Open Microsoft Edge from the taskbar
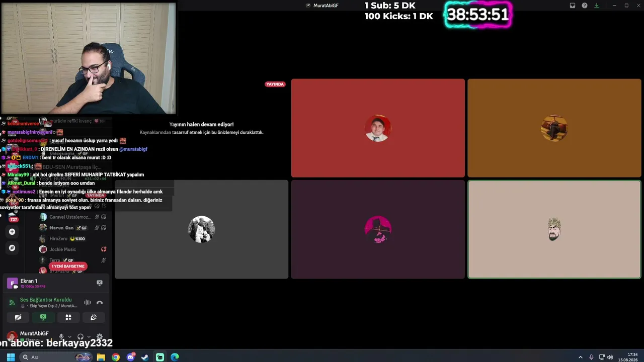644x362 pixels. tap(175, 357)
